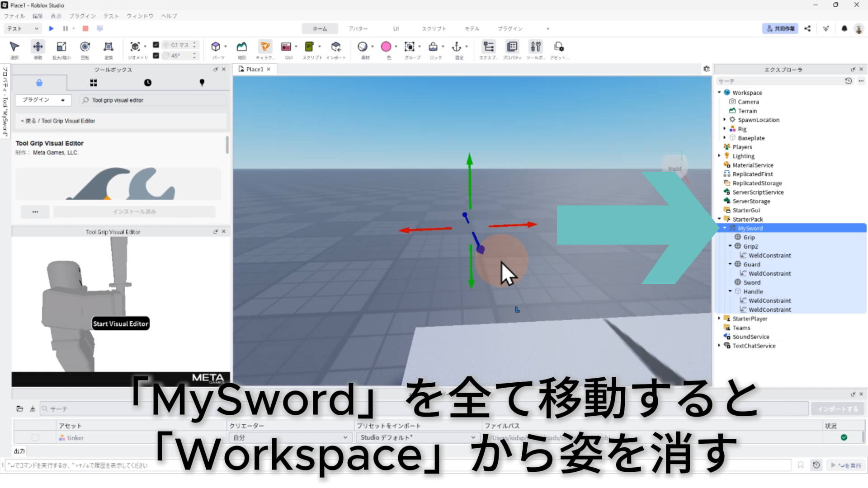Click the Anchor tool icon
The width and height of the screenshot is (868, 488).
tap(457, 47)
